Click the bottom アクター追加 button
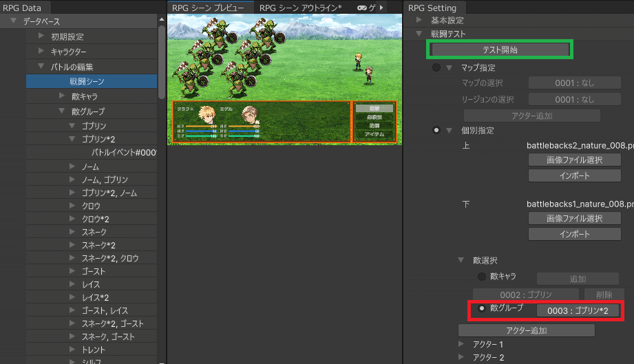 coord(526,330)
